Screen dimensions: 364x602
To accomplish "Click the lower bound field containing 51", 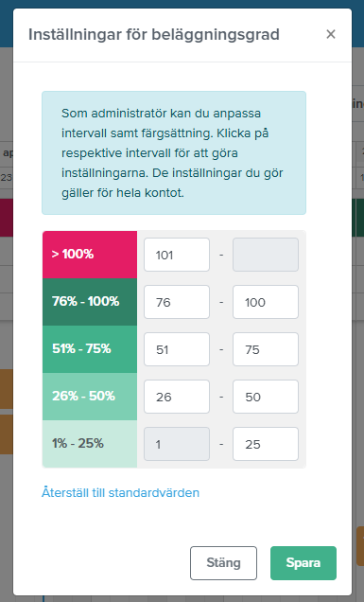I will [177, 349].
